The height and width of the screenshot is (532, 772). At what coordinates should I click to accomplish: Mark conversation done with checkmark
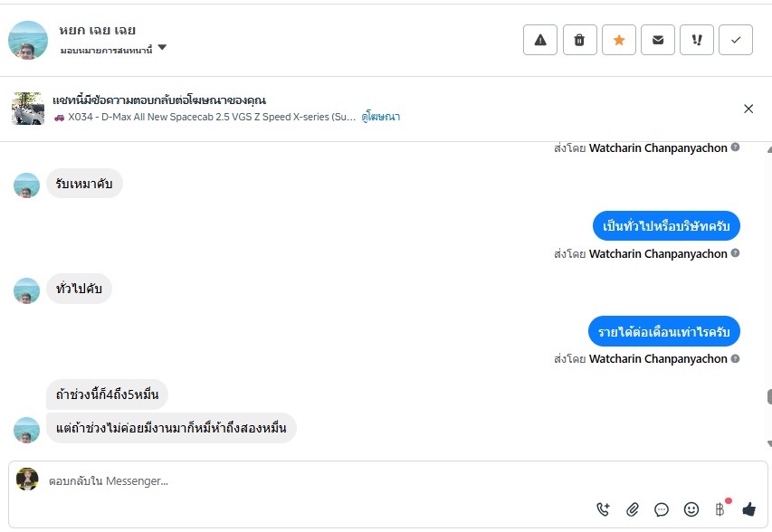click(x=736, y=40)
